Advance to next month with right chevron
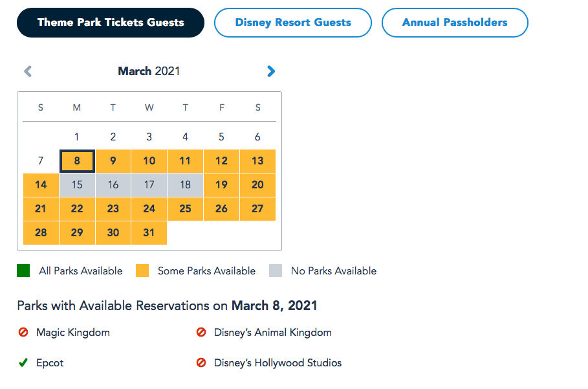 (271, 71)
